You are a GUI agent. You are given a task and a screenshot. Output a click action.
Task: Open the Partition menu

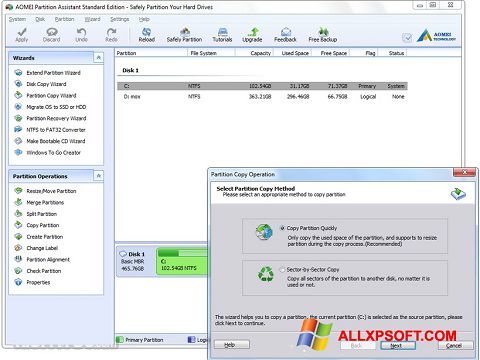pyautogui.click(x=64, y=19)
